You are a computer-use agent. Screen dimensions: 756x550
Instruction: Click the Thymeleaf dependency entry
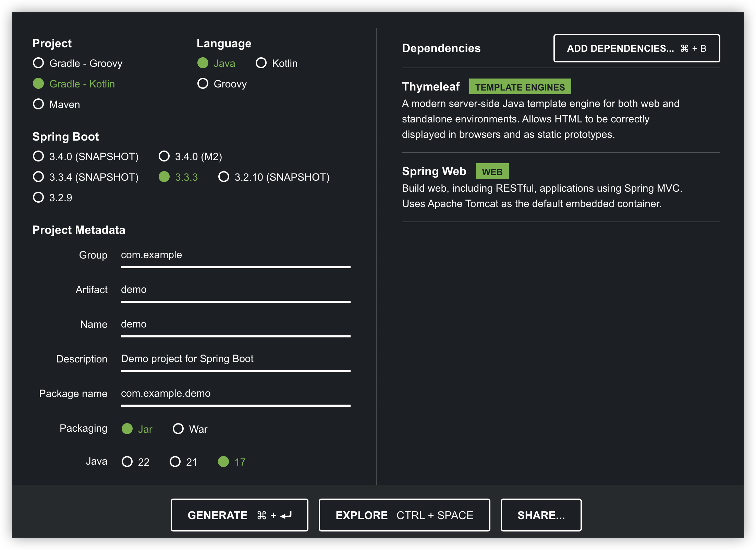431,87
